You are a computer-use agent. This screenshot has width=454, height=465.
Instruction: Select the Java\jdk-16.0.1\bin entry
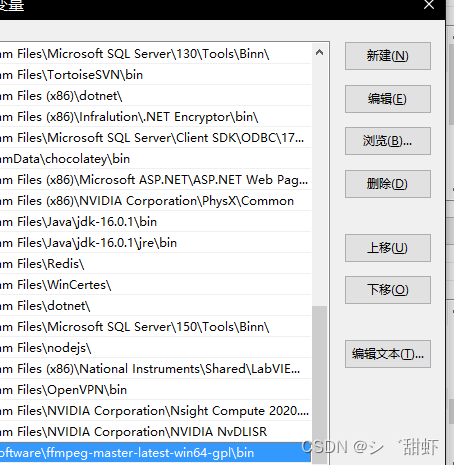click(155, 222)
